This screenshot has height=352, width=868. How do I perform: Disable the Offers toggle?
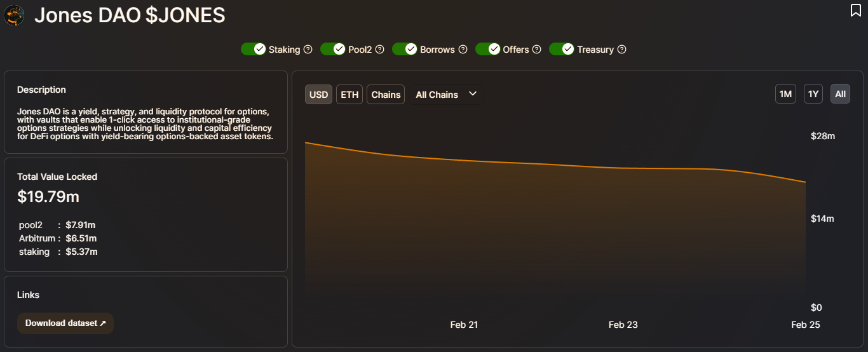pyautogui.click(x=487, y=49)
